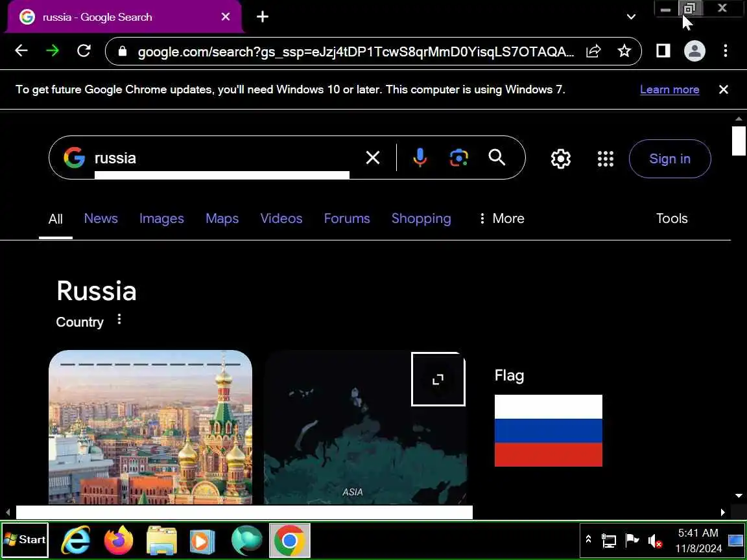This screenshot has height=560, width=747.
Task: Open the muted volume tray icon
Action: 655,541
